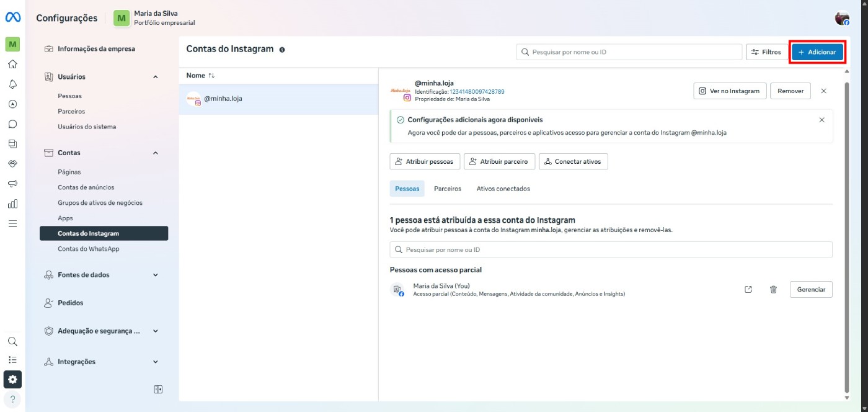Click the profile picture at top right

tap(841, 18)
